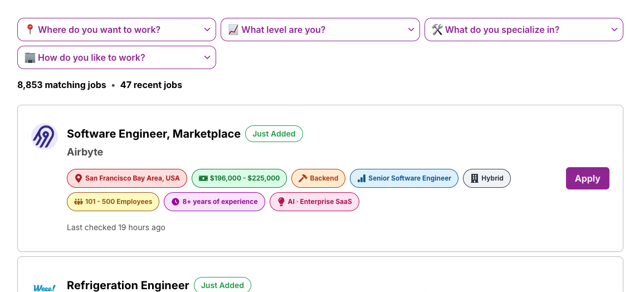
Task: Click the 101 - 500 Employees tag
Action: tap(113, 202)
